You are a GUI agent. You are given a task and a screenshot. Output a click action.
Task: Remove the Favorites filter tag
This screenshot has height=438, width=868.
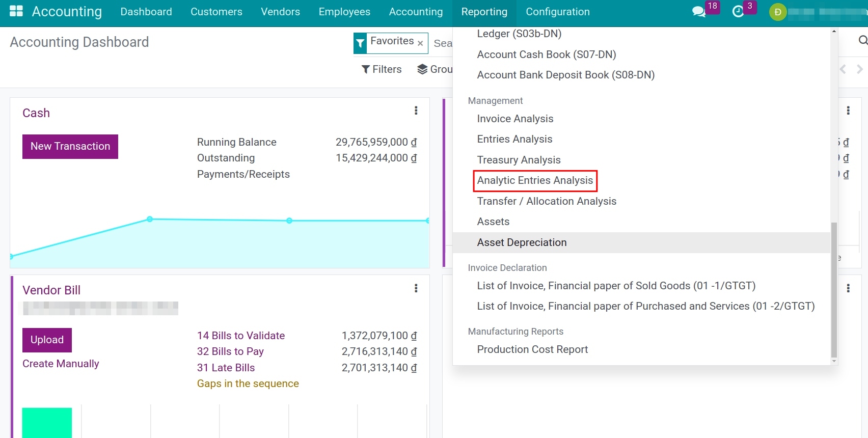tap(420, 43)
